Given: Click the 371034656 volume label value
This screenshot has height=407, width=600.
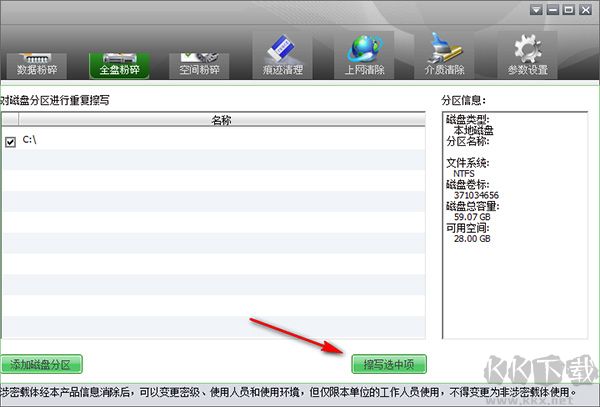Looking at the screenshot, I should [x=476, y=195].
